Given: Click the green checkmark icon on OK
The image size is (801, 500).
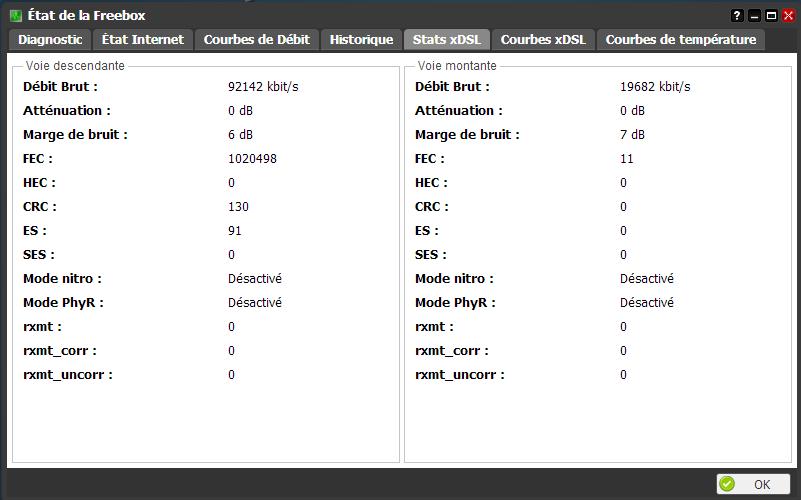Looking at the screenshot, I should tap(727, 484).
